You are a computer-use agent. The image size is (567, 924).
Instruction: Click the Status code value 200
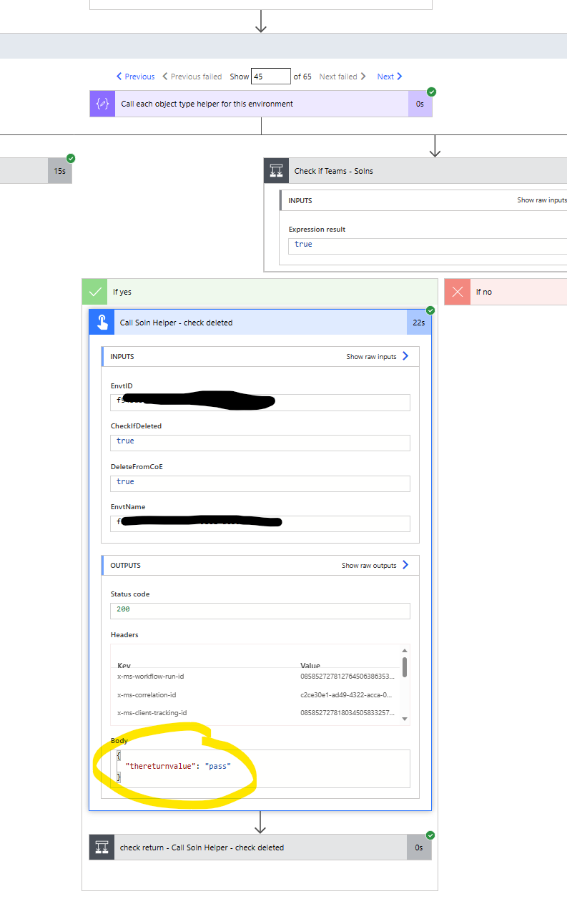[x=260, y=611]
